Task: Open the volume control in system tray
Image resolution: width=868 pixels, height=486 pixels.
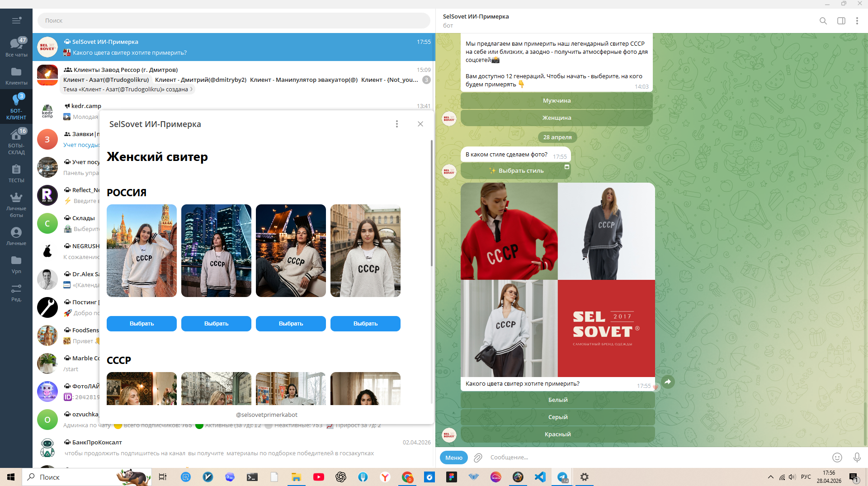Action: (x=792, y=477)
